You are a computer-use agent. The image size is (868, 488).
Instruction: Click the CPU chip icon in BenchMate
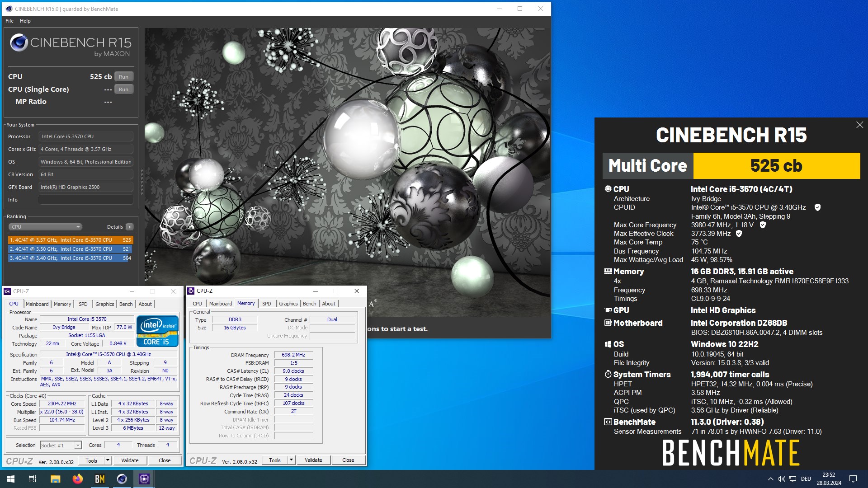pos(608,189)
